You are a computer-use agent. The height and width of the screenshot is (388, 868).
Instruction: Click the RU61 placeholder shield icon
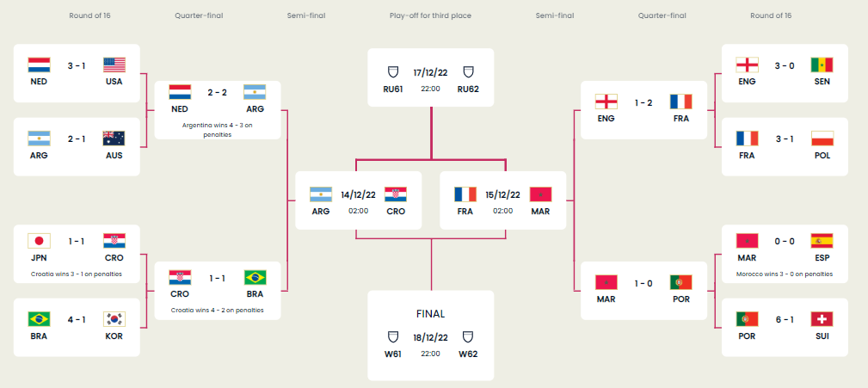point(392,72)
